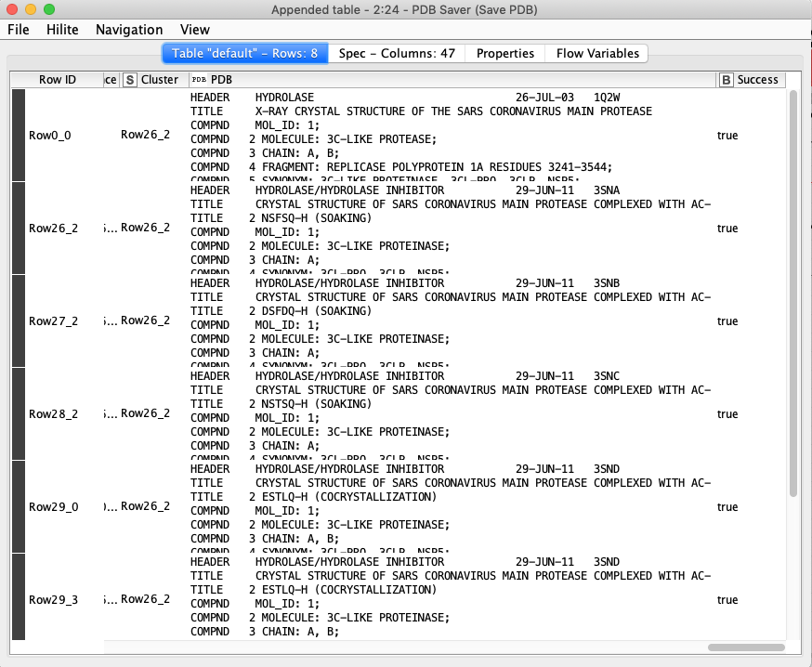
Task: Click the PDB cell containing 3SNC header
Action: 451,413
